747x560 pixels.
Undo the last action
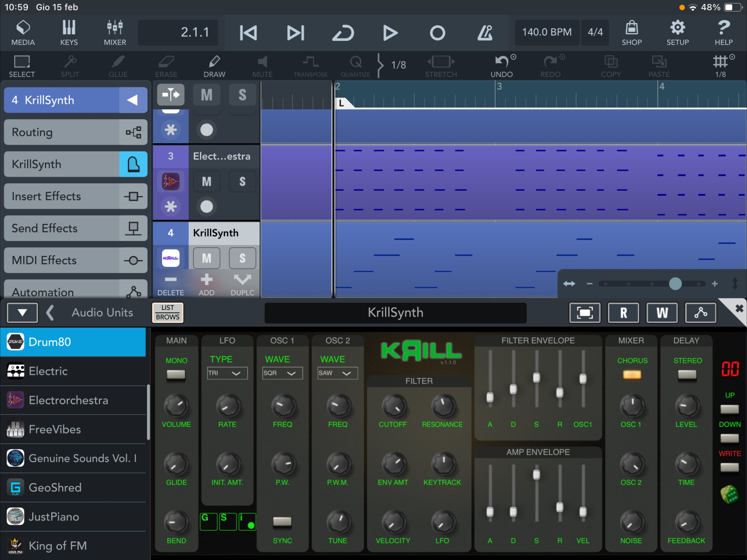[502, 66]
